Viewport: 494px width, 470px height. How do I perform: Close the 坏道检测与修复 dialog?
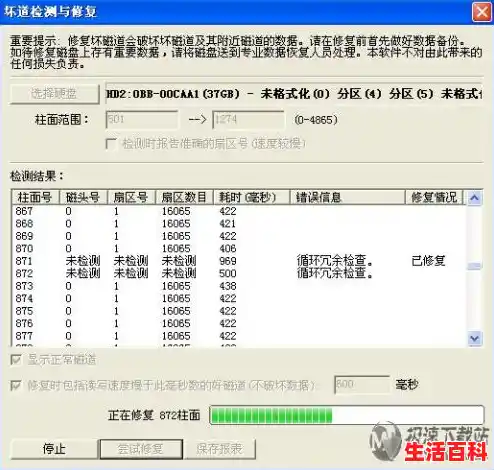pos(481,12)
